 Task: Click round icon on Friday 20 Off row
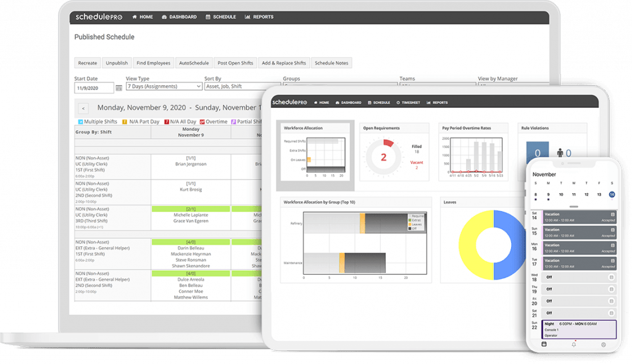611,301
